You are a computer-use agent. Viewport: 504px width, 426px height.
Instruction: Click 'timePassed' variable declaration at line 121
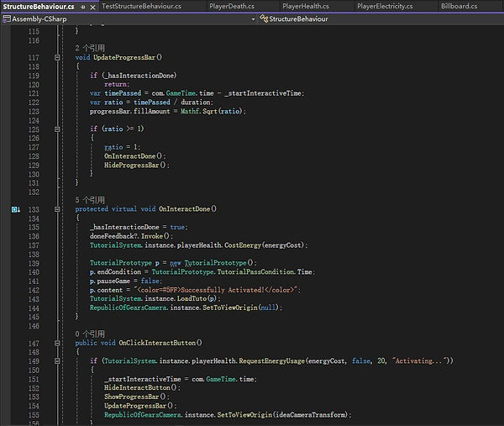click(123, 93)
